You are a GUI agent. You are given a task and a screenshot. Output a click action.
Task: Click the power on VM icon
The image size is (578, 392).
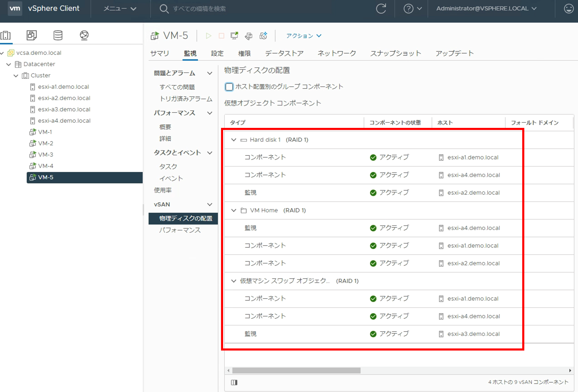[208, 36]
